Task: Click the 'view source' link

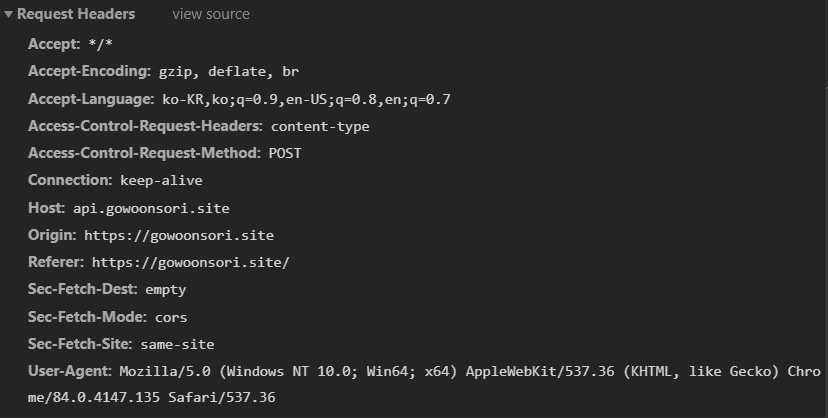Action: (211, 15)
